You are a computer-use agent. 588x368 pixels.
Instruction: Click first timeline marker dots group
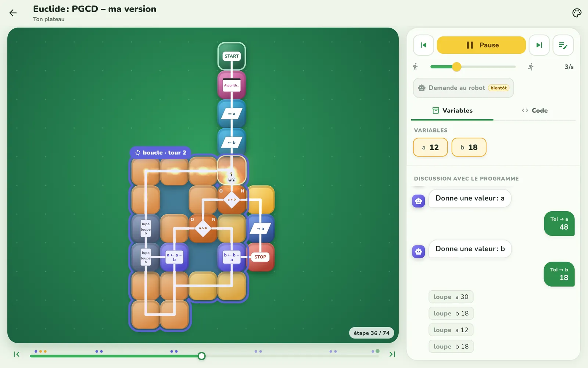point(40,351)
